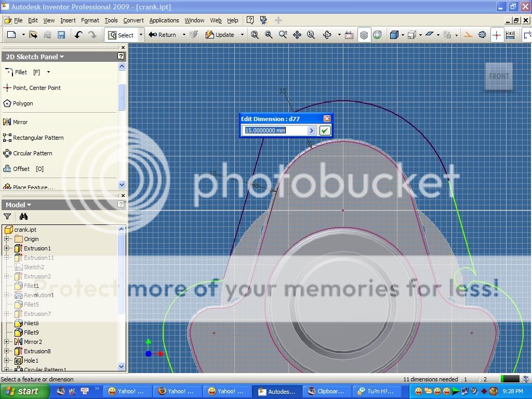Viewport: 532px width, 399px height.
Task: Expand the Extrusion1 tree node
Action: [x=7, y=248]
